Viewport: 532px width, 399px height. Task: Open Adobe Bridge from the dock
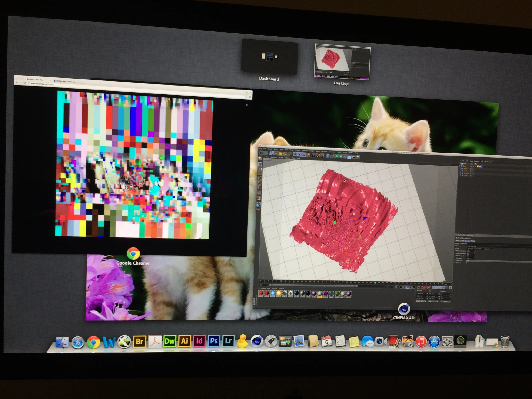(x=140, y=341)
